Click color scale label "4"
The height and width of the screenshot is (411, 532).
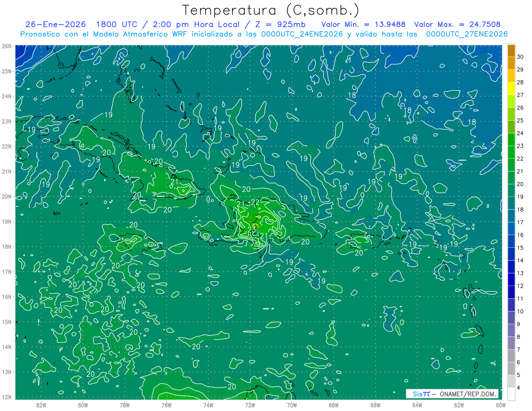(519, 388)
